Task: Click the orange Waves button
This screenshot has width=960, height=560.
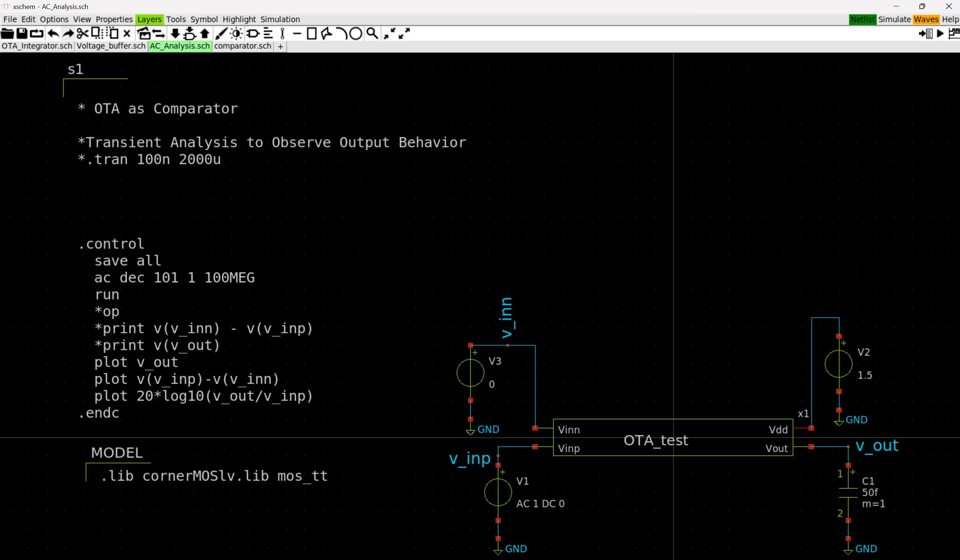Action: click(926, 20)
